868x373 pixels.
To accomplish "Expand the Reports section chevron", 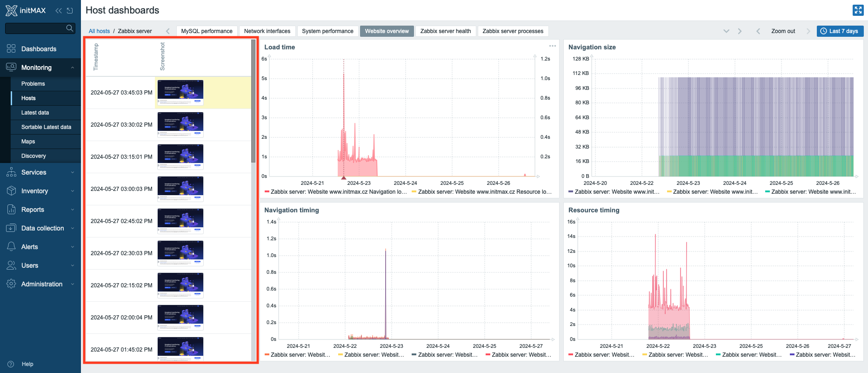I will 73,210.
